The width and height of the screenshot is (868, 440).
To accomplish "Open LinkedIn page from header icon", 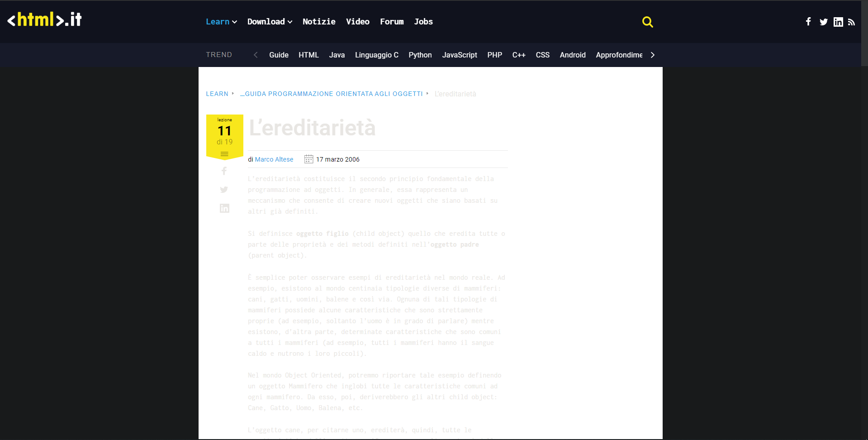I will [838, 22].
